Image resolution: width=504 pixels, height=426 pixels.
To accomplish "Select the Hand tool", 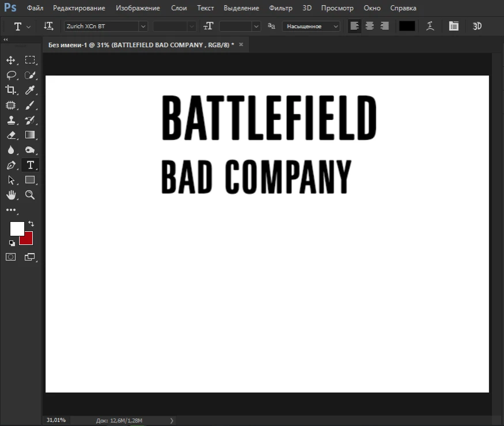I will [11, 195].
